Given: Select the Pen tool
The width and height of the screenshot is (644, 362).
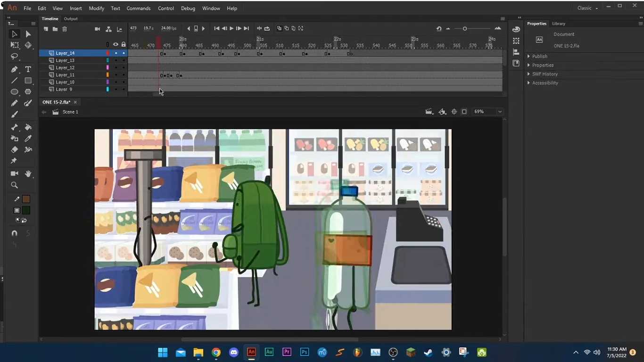Looking at the screenshot, I should (14, 69).
